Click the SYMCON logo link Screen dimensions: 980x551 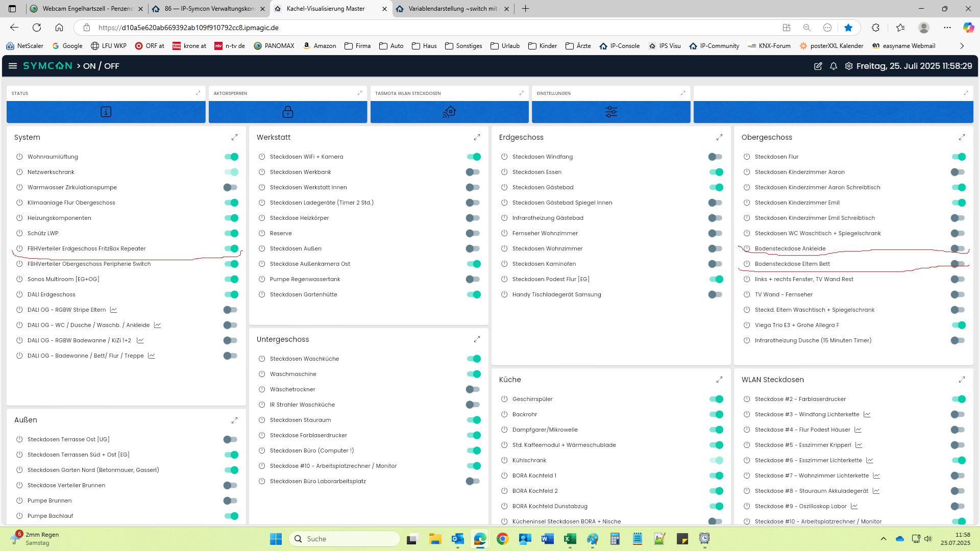pos(47,66)
